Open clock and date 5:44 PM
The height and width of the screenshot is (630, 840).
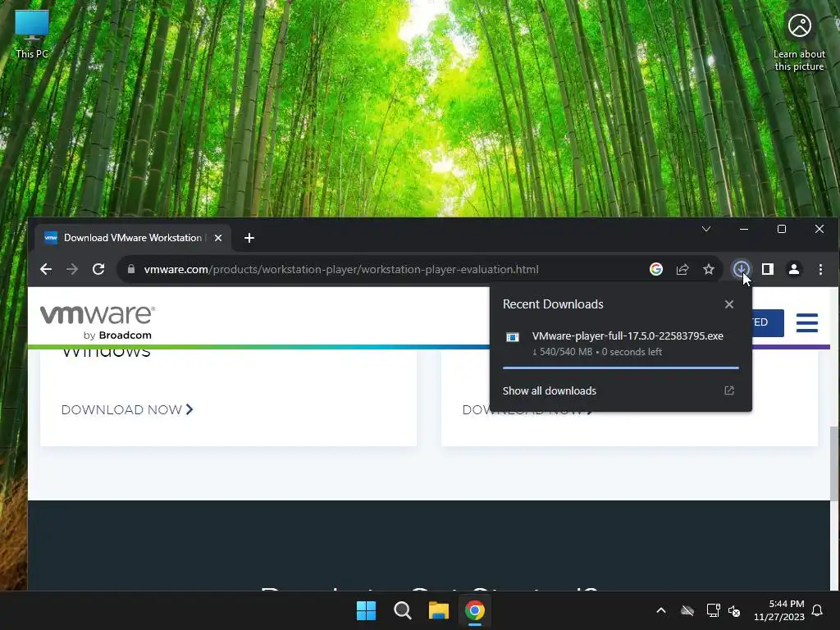[x=779, y=610]
